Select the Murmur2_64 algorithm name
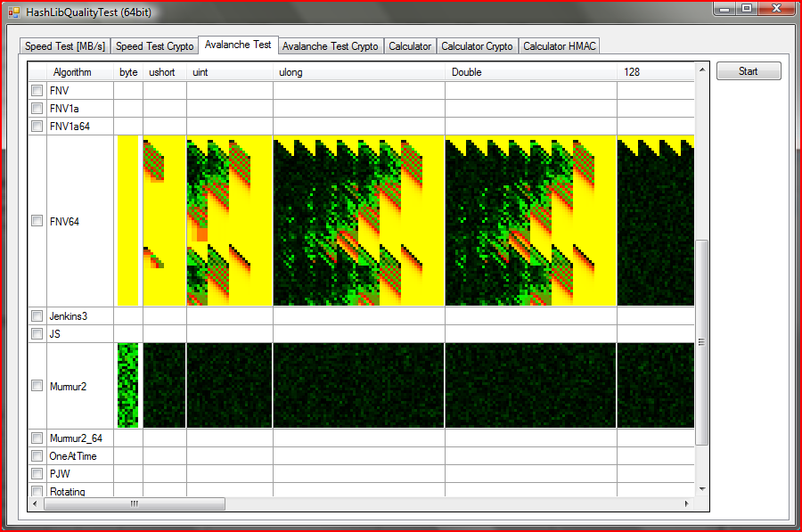The image size is (802, 532). click(x=76, y=438)
